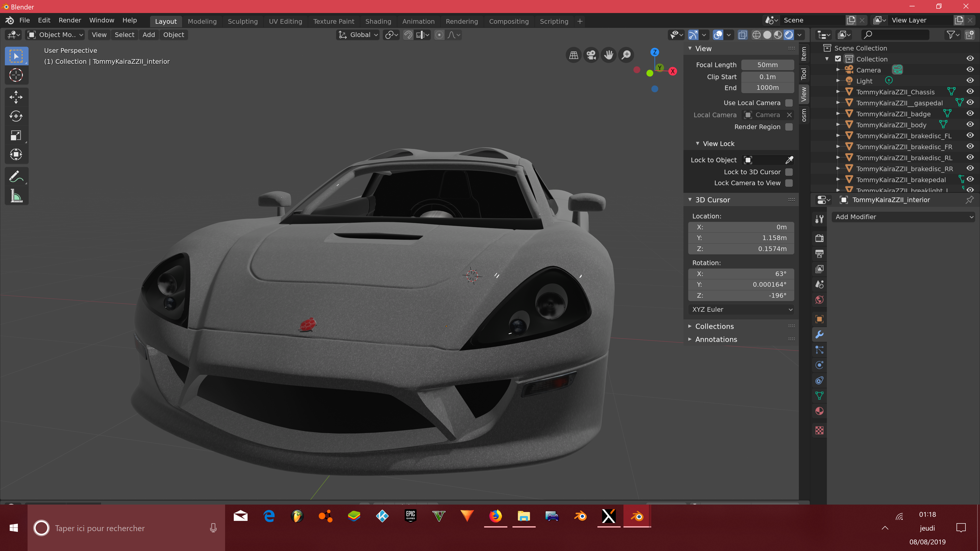
Task: Open the Render menu
Action: tap(70, 20)
